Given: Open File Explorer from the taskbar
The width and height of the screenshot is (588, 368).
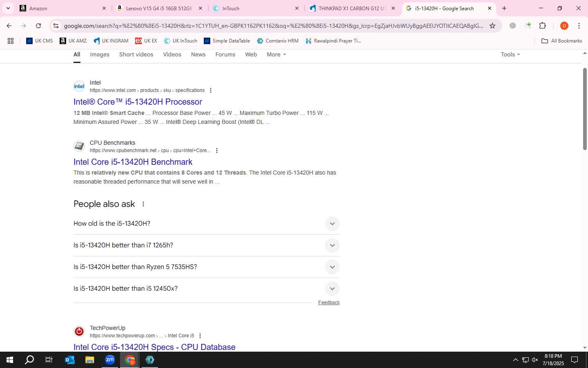Looking at the screenshot, I should pos(89,360).
